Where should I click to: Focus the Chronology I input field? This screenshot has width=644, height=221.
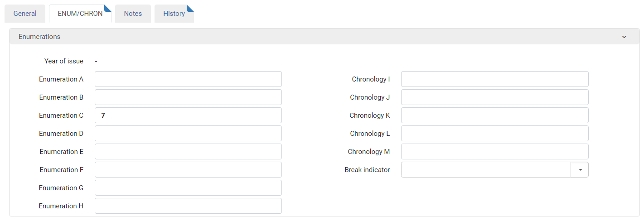click(495, 79)
